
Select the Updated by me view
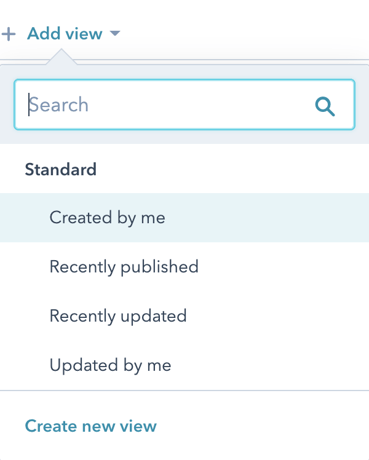(x=184, y=365)
